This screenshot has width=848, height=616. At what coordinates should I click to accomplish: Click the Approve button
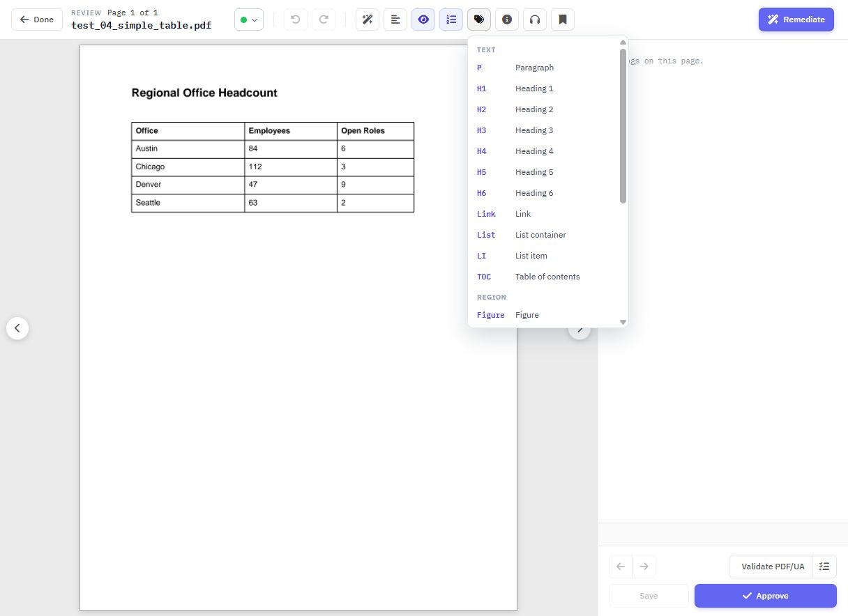pyautogui.click(x=765, y=596)
